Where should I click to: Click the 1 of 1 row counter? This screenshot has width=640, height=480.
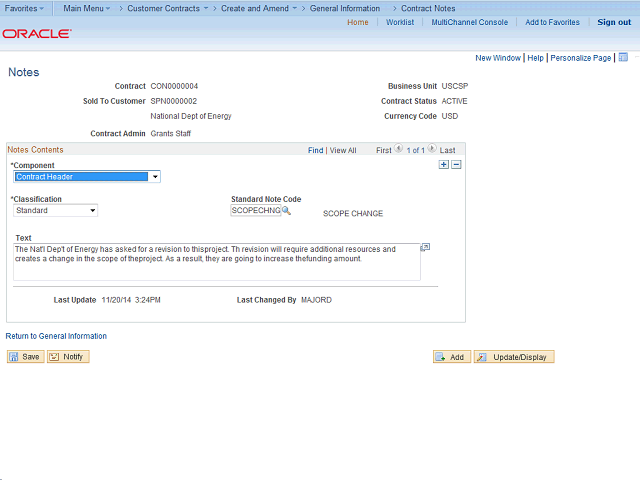[415, 150]
